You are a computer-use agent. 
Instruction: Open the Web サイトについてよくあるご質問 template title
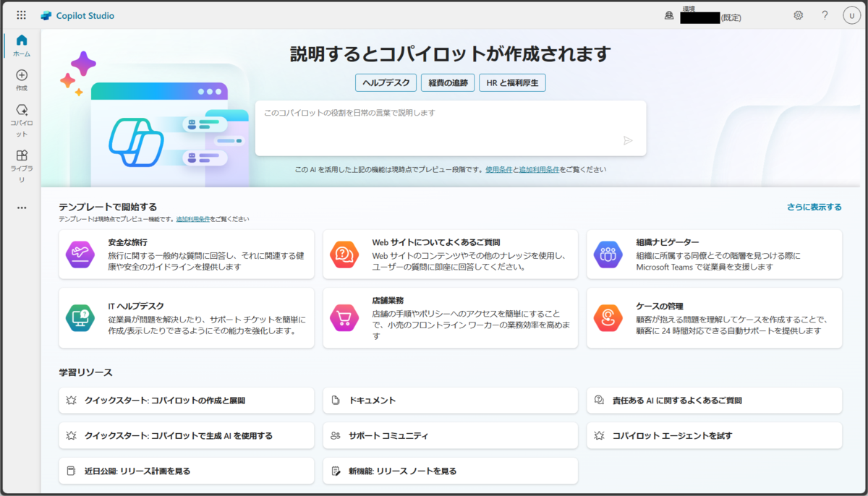tap(436, 242)
